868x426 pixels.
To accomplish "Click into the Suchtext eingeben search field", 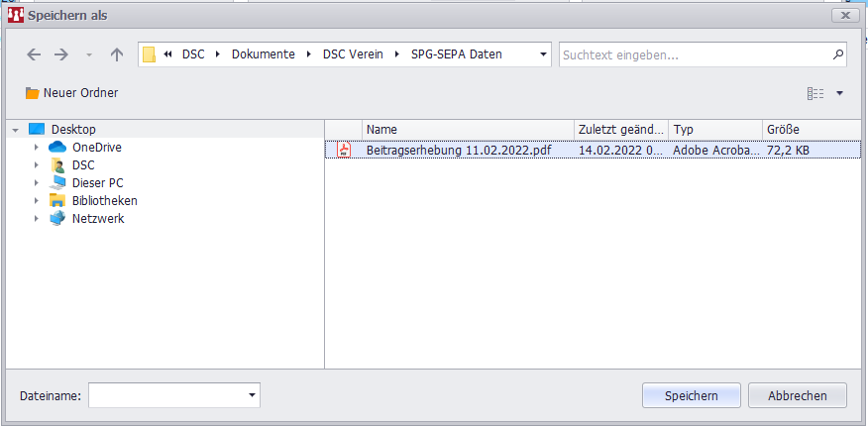I will [x=694, y=54].
